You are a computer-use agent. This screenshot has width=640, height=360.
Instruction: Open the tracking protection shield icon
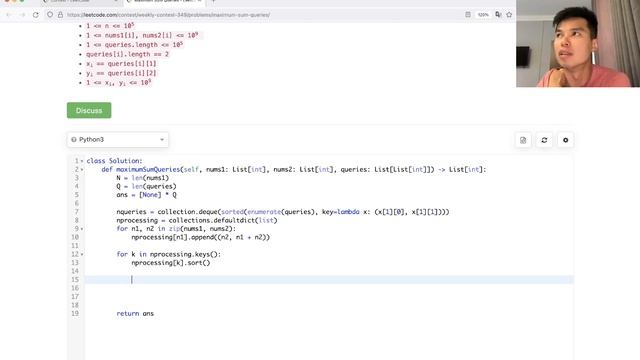pos(50,15)
